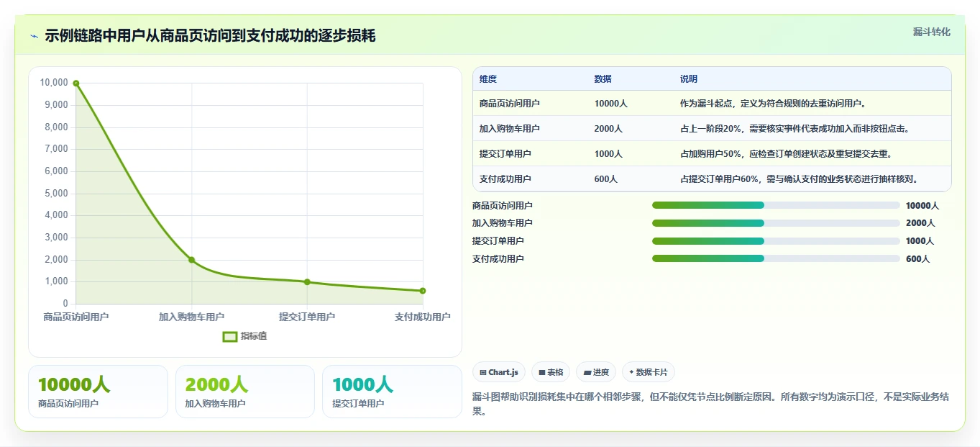Click chart data point for 加入购物车用户

(191, 260)
